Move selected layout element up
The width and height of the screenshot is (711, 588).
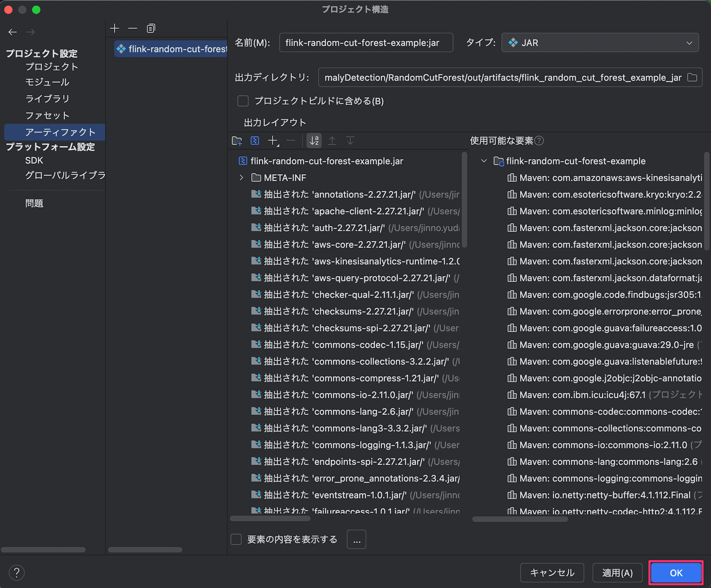(x=332, y=141)
